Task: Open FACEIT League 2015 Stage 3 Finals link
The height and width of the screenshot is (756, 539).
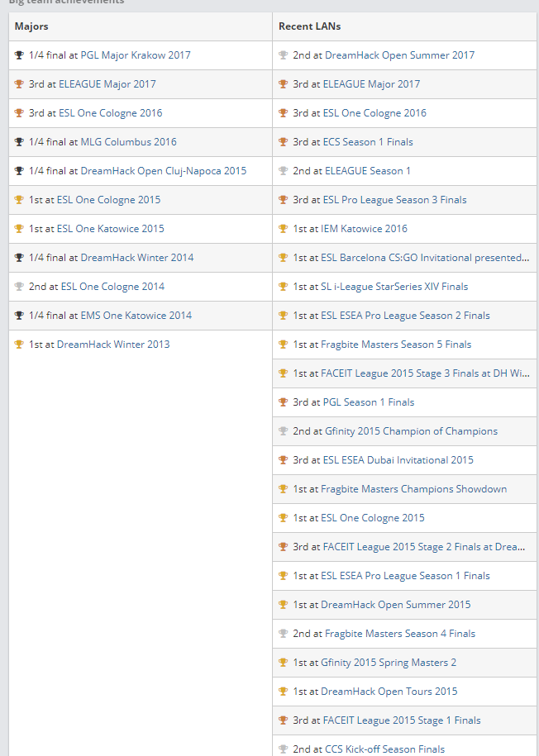Action: point(425,373)
